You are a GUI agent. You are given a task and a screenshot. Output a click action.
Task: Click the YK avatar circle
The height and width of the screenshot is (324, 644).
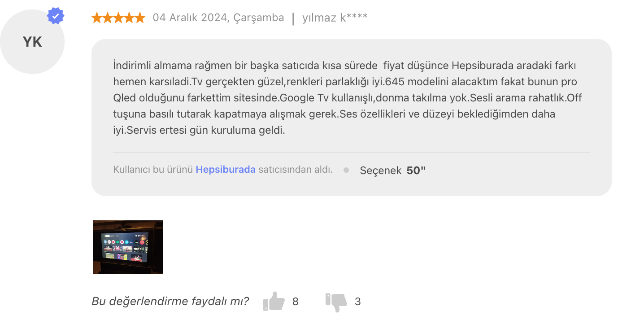pos(32,41)
